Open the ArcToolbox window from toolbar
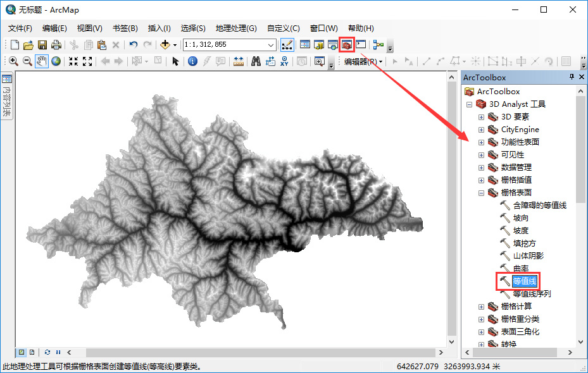Viewport: 588px width, 373px height. tap(346, 45)
